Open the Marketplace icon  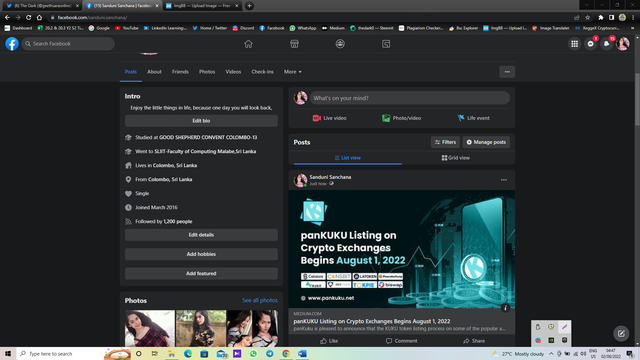pyautogui.click(x=294, y=44)
